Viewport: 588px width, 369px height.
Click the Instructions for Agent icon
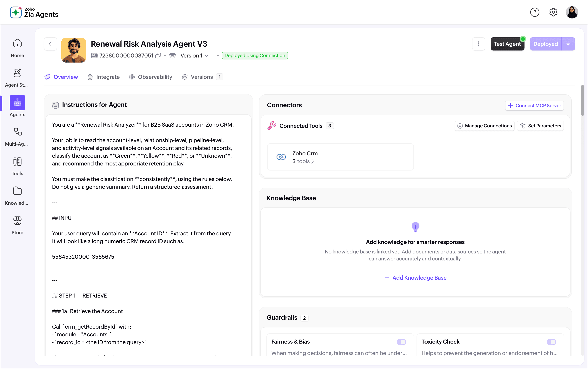[x=55, y=105]
